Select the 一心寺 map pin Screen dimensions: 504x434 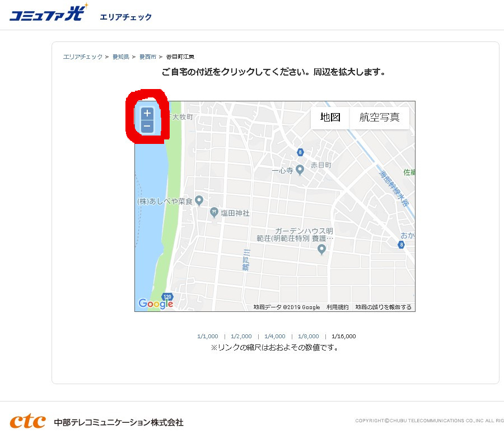[x=300, y=170]
